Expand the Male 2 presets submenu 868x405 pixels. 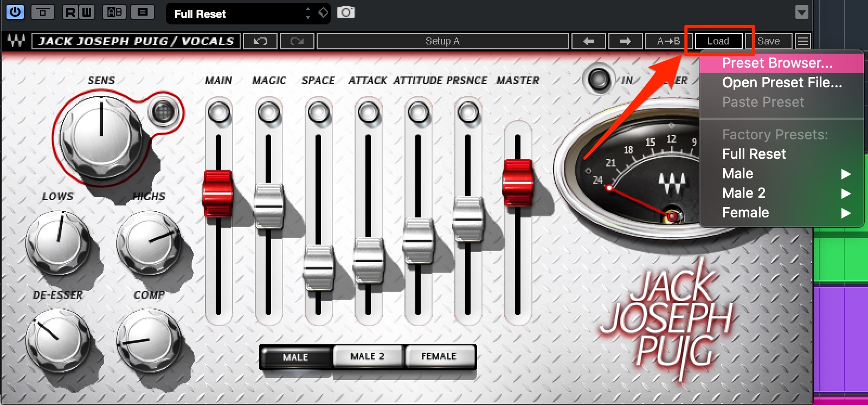click(781, 193)
